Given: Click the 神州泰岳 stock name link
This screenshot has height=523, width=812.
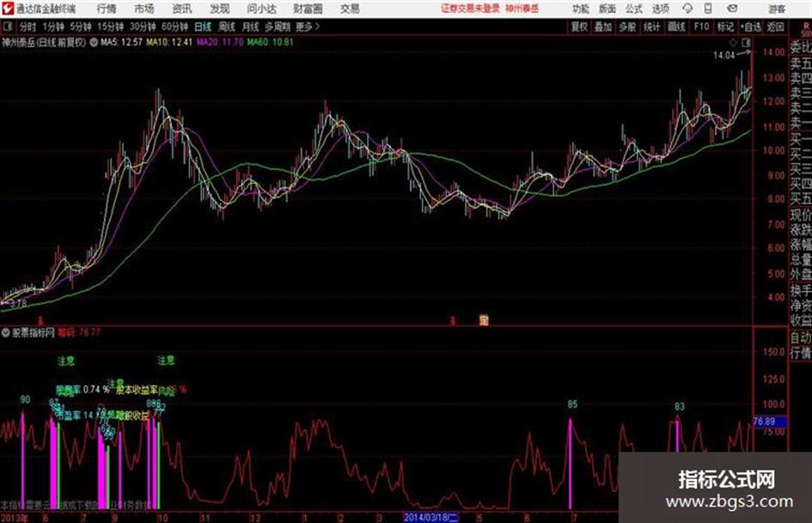Looking at the screenshot, I should click(522, 9).
